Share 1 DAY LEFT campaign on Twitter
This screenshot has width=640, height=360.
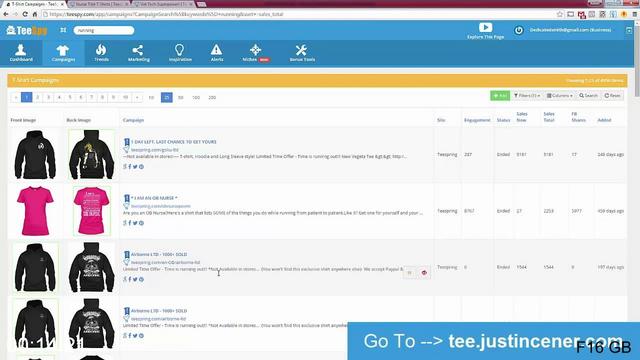point(135,167)
